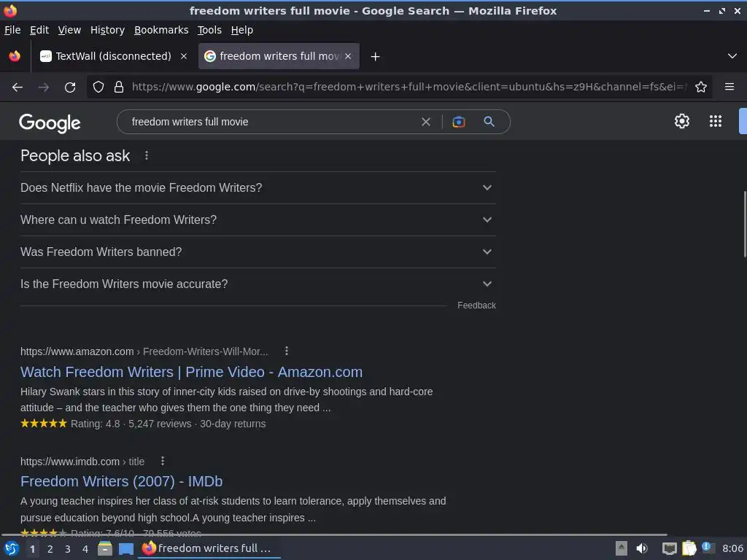This screenshot has height=560, width=747.
Task: Click the imdb.com result URL
Action: click(x=82, y=462)
